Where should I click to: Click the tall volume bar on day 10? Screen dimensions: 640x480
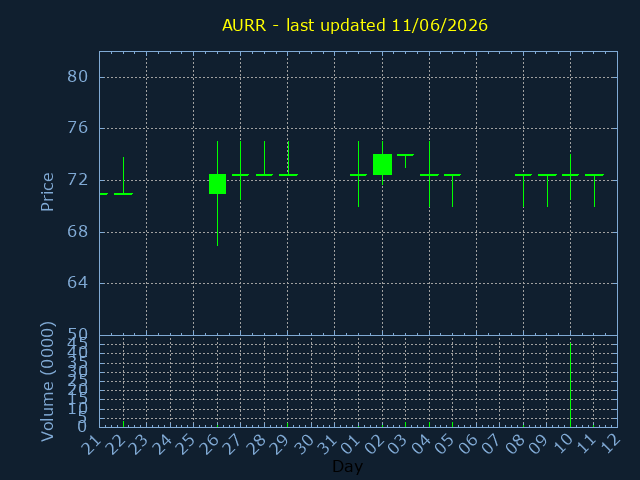click(570, 385)
